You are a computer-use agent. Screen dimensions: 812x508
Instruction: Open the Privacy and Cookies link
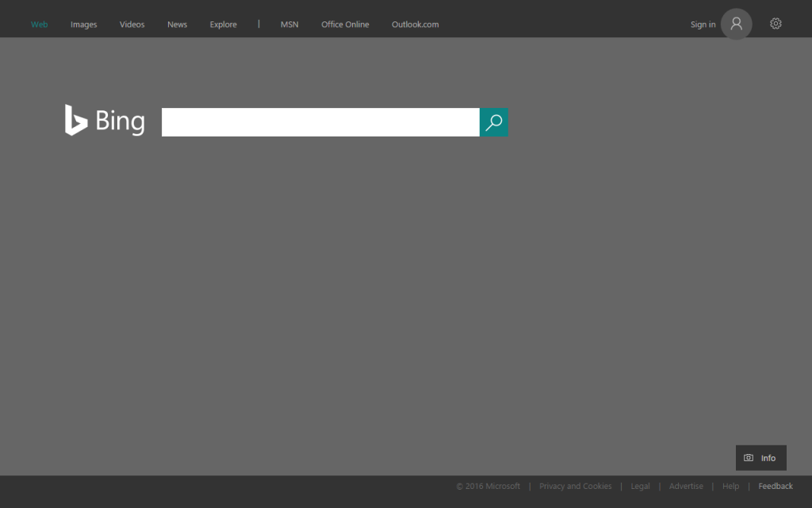click(575, 487)
